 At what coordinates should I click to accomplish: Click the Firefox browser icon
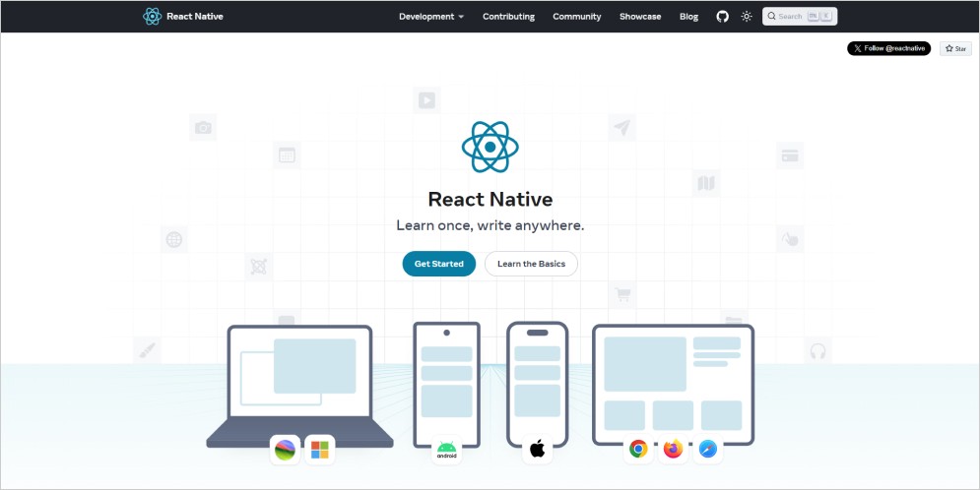673,449
